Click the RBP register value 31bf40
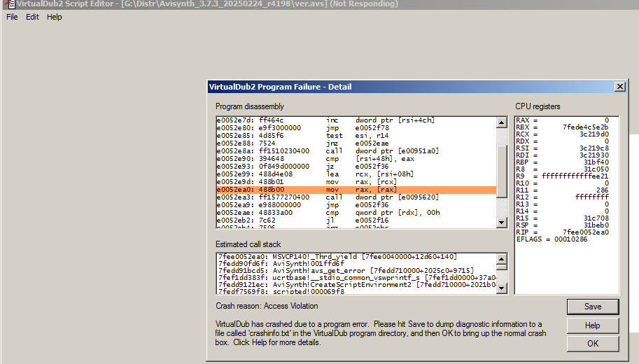This screenshot has width=639, height=364. point(596,162)
